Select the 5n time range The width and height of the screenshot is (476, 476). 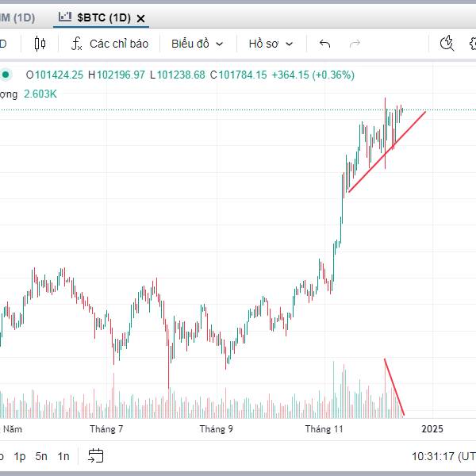pos(41,456)
